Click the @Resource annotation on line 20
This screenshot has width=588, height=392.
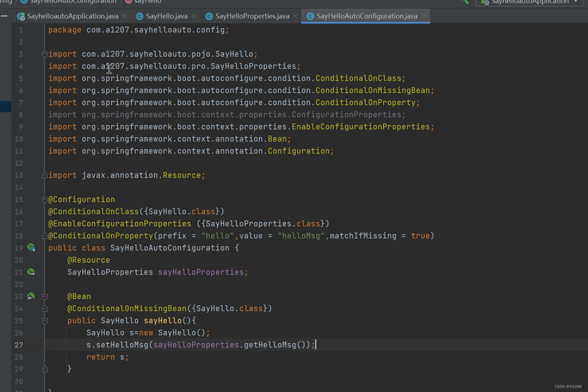pyautogui.click(x=89, y=260)
